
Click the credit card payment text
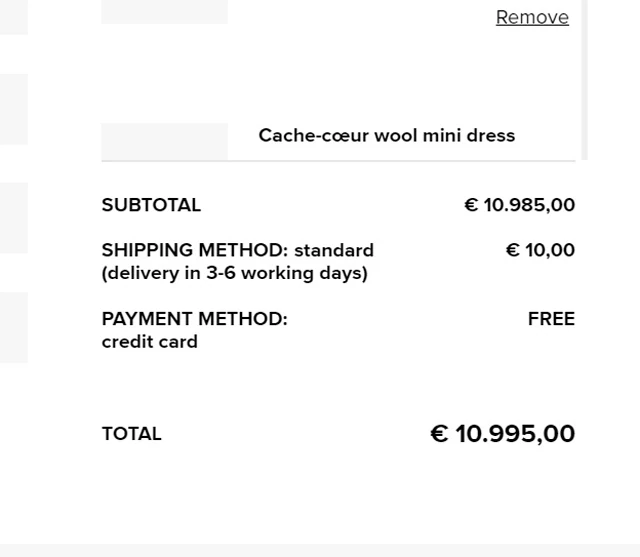click(x=149, y=342)
